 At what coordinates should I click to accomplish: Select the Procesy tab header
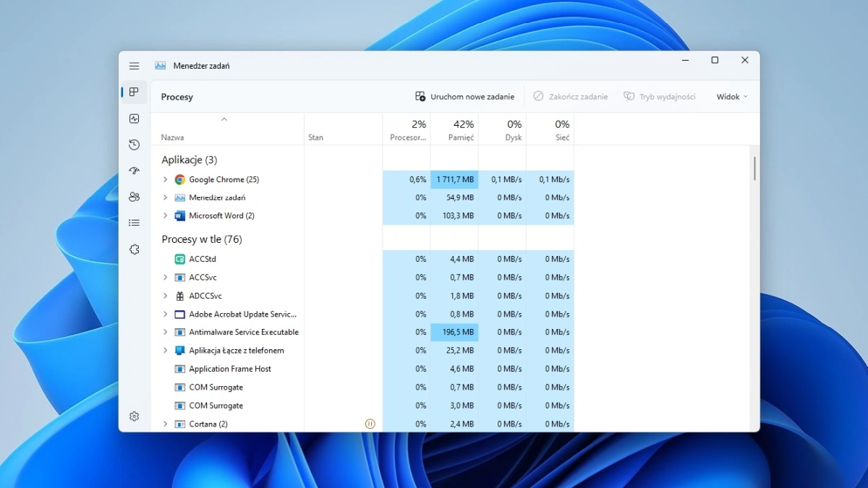click(x=176, y=96)
